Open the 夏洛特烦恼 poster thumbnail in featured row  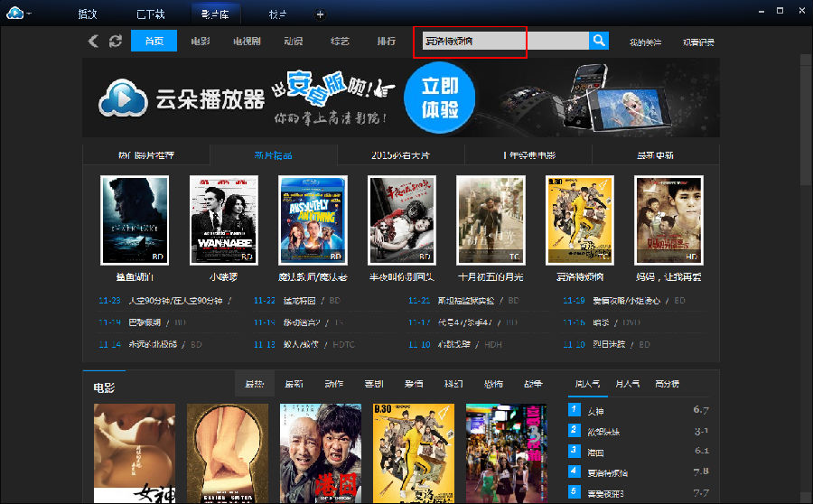[x=579, y=220]
